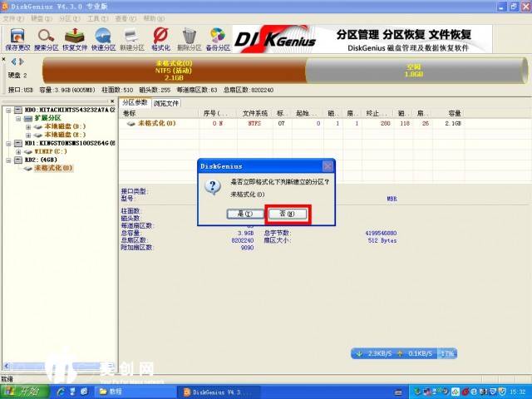This screenshot has width=532, height=399.
Task: Open the 硬盘 (Disk) menu
Action: [x=38, y=17]
